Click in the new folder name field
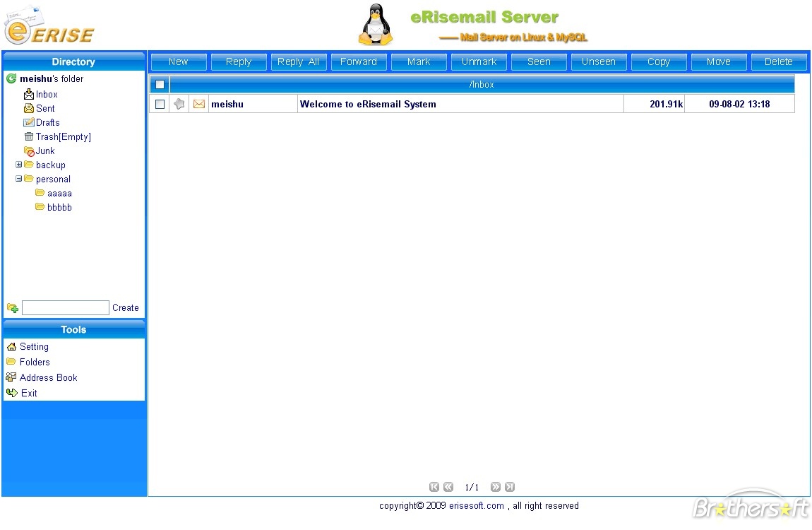812x530 pixels. (x=66, y=307)
